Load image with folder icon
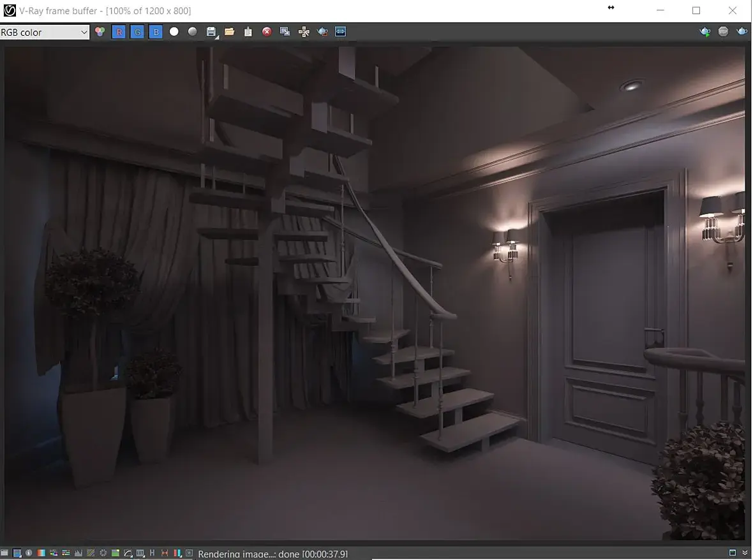The image size is (753, 560). [230, 32]
